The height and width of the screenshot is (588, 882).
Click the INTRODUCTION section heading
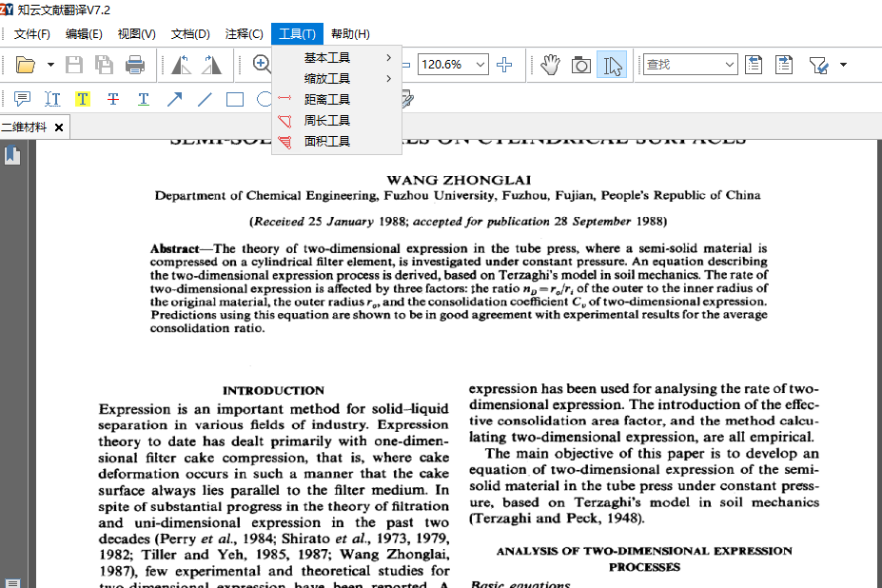(x=273, y=390)
